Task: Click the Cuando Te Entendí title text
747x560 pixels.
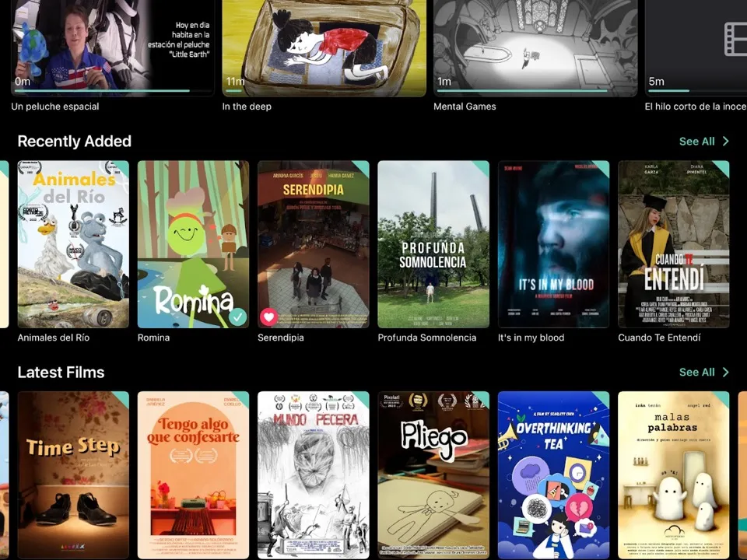Action: pyautogui.click(x=659, y=338)
